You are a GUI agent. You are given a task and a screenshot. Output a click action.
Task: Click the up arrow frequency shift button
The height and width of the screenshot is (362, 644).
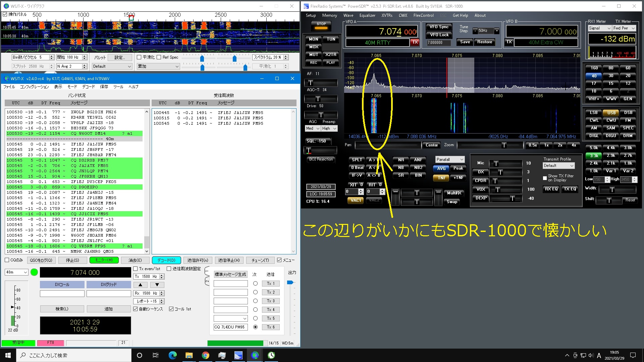(x=140, y=285)
